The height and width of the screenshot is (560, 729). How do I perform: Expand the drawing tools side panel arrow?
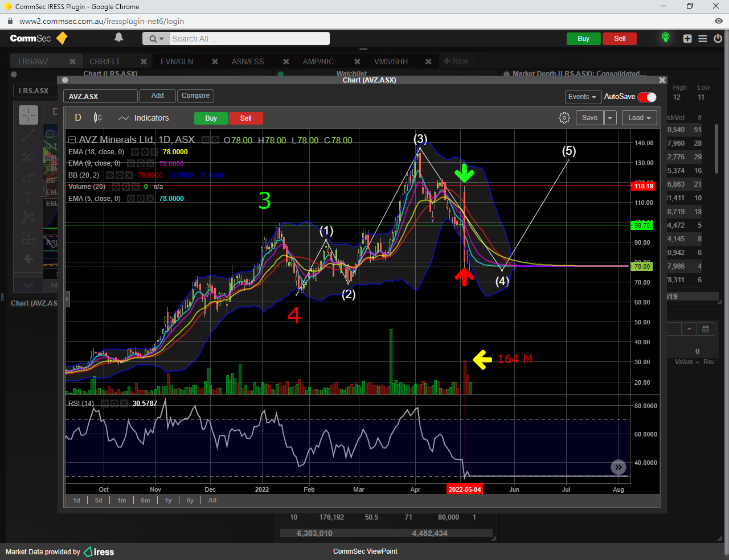tap(67, 298)
